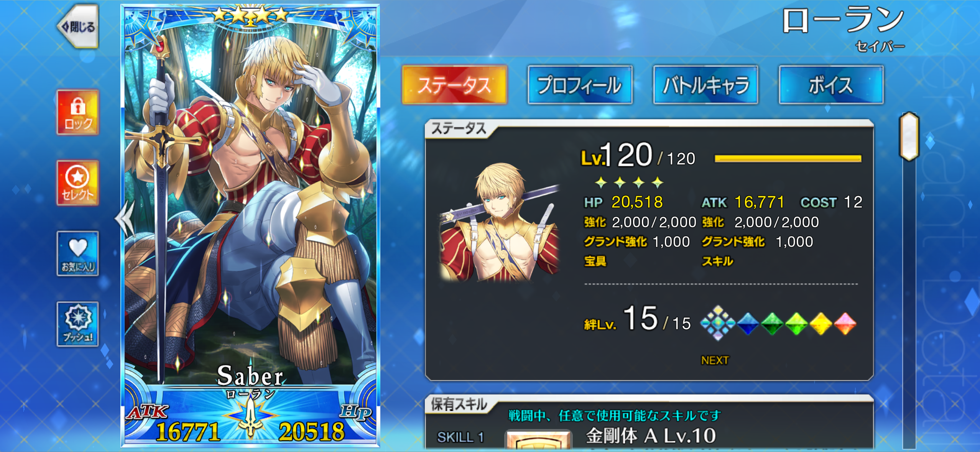Open the ボイス voice tab

tap(831, 85)
